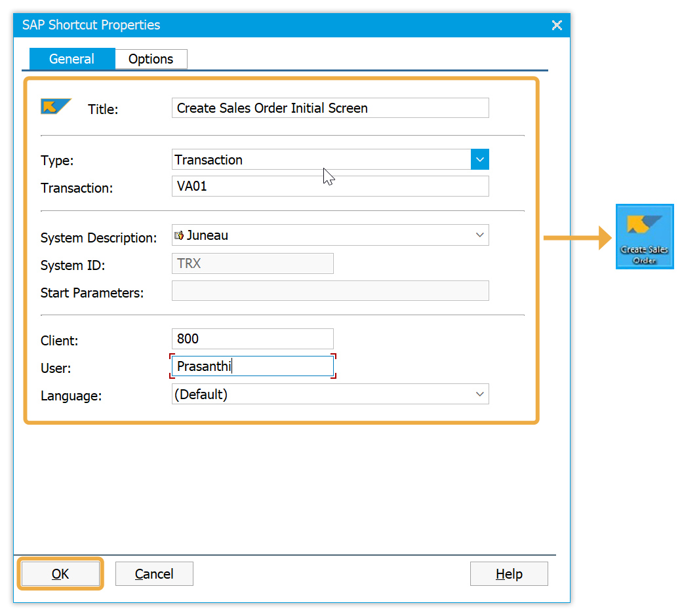Expand the System Description dropdown chevron
The width and height of the screenshot is (682, 616).
[479, 235]
